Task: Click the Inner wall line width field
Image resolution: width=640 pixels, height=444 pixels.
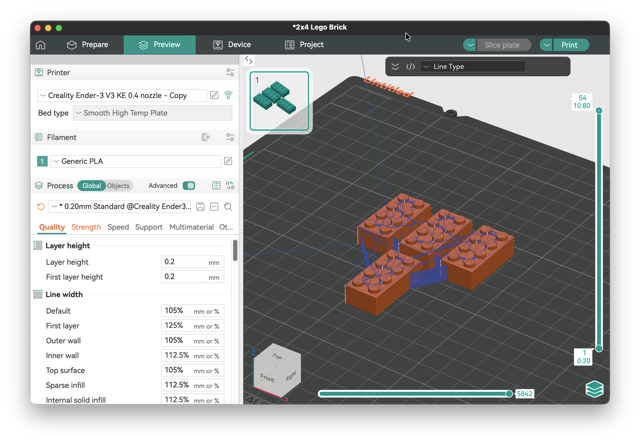Action: [193, 355]
